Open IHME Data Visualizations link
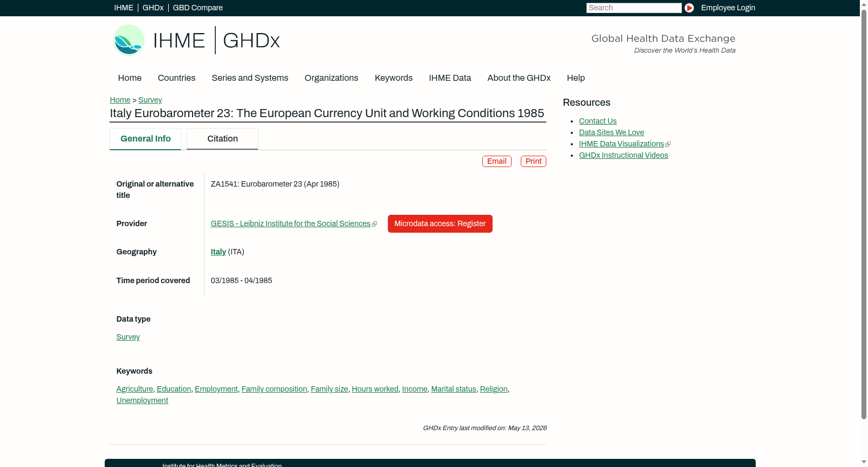Screen dimensions: 868x467 tap(621, 144)
